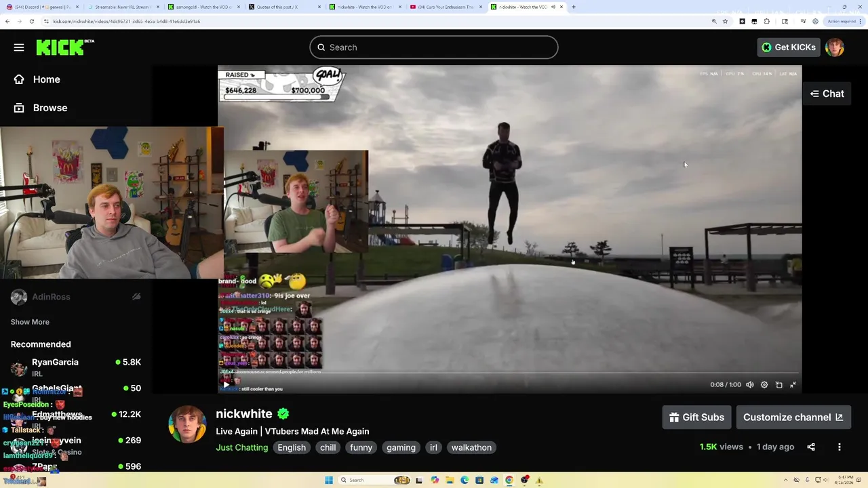Image resolution: width=868 pixels, height=488 pixels.
Task: Open the video player settings gear
Action: (x=764, y=385)
